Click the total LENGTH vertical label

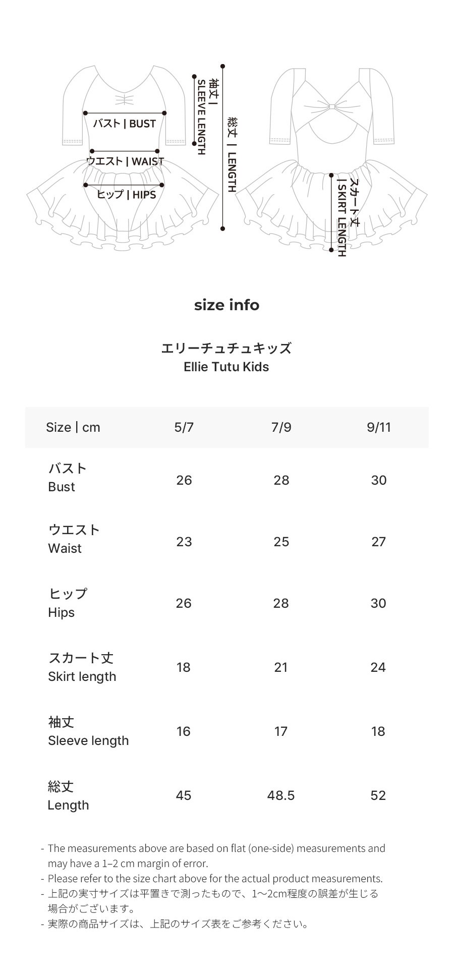232,154
